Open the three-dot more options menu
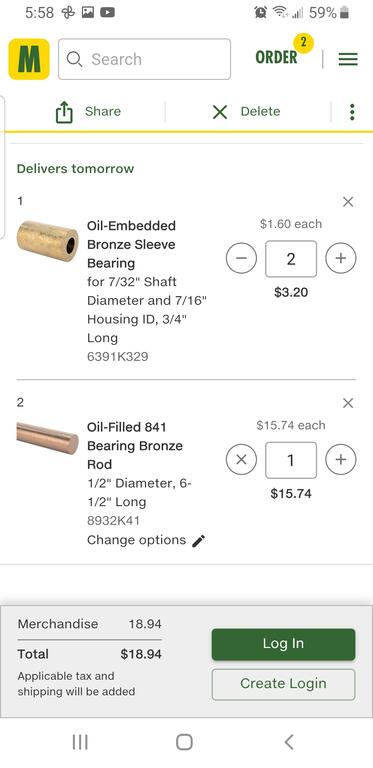The height and width of the screenshot is (768, 373). pyautogui.click(x=352, y=112)
